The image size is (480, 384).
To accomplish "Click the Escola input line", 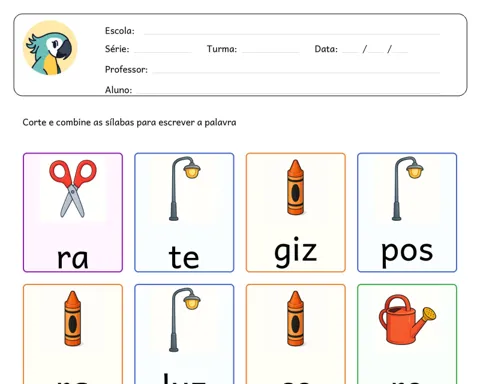I will coord(292,32).
